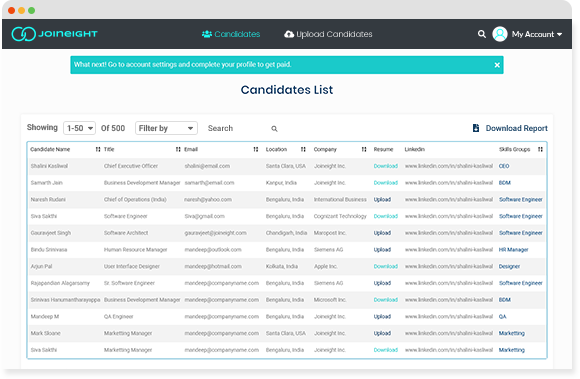This screenshot has height=379, width=580.
Task: Click the search magnifier in the navbar
Action: tap(481, 34)
